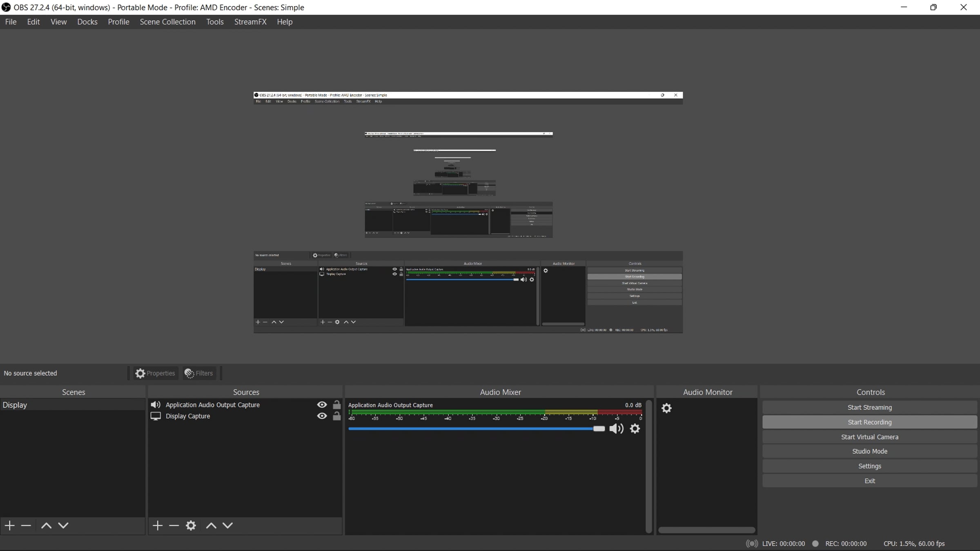The width and height of the screenshot is (980, 551).
Task: Click the Audio Monitor horizontal scrollbar
Action: [x=707, y=530]
